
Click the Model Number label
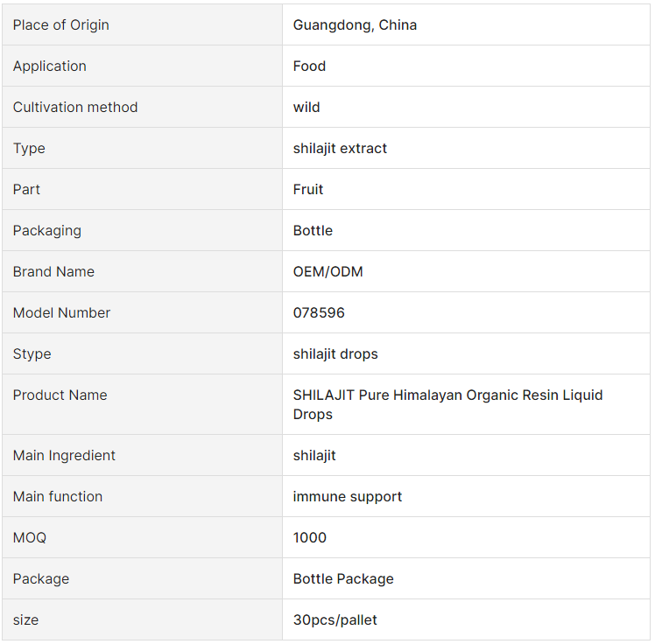(x=62, y=312)
